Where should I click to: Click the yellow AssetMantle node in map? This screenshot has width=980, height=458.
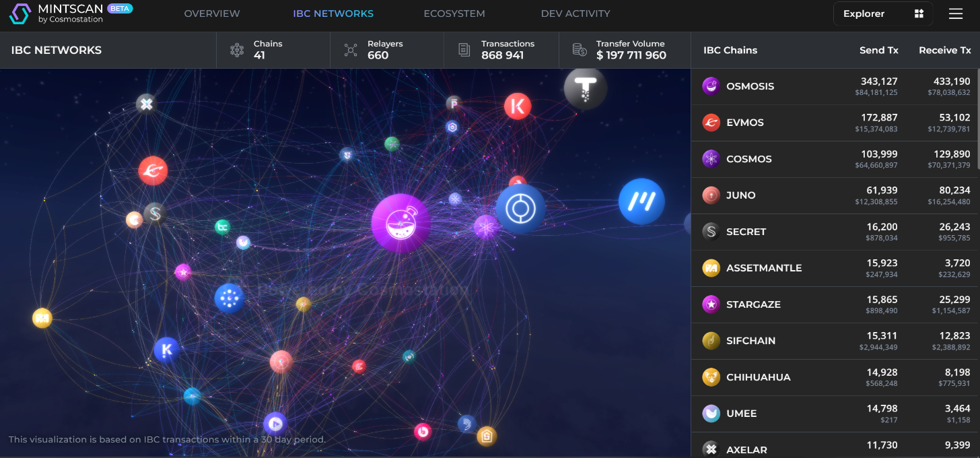pyautogui.click(x=42, y=318)
